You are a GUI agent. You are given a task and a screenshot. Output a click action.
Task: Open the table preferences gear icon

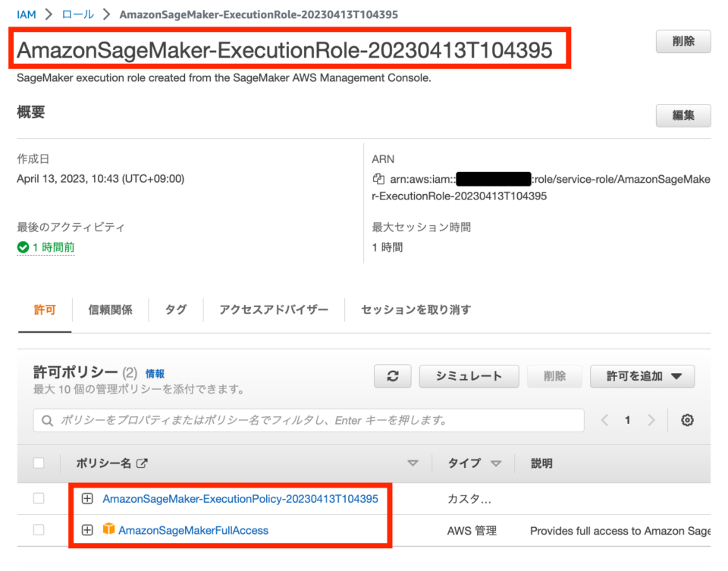686,420
